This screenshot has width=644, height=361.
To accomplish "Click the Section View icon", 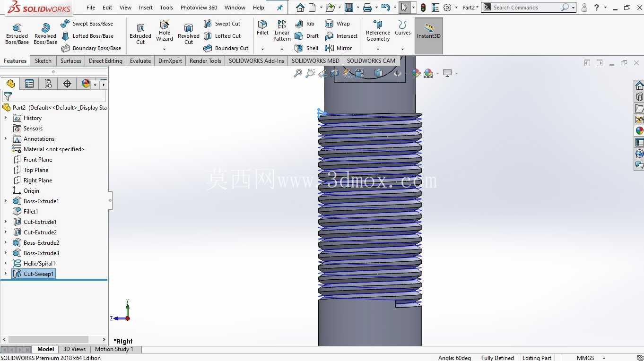I will coord(335,73).
